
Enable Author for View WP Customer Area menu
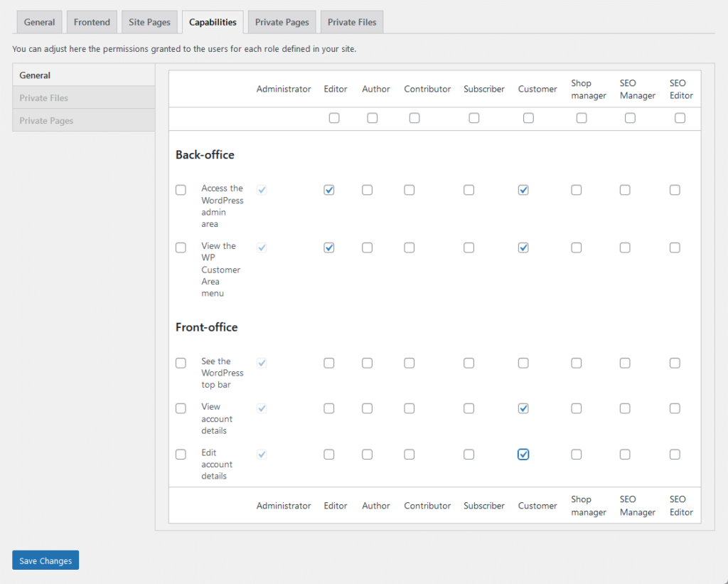coord(368,248)
